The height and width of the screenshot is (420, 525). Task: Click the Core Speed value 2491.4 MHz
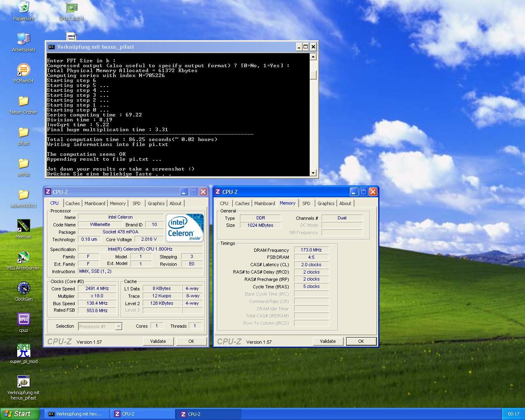[x=97, y=289]
